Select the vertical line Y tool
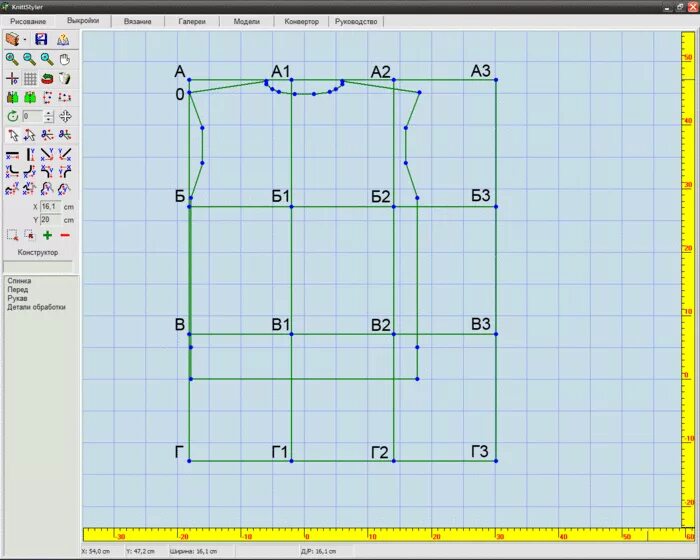The image size is (700, 560). pos(29,155)
